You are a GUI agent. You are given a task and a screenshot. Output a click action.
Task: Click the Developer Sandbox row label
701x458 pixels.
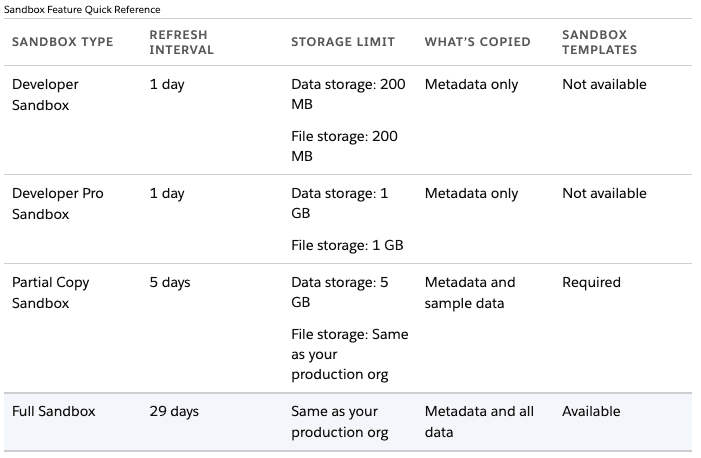45,94
